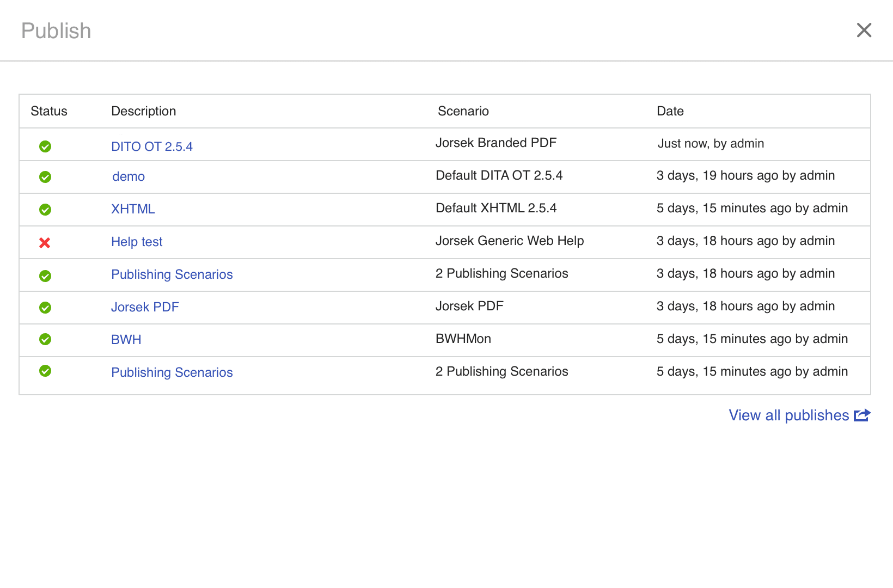This screenshot has height=588, width=893.
Task: Click the red failed icon for Help test
Action: click(x=45, y=243)
